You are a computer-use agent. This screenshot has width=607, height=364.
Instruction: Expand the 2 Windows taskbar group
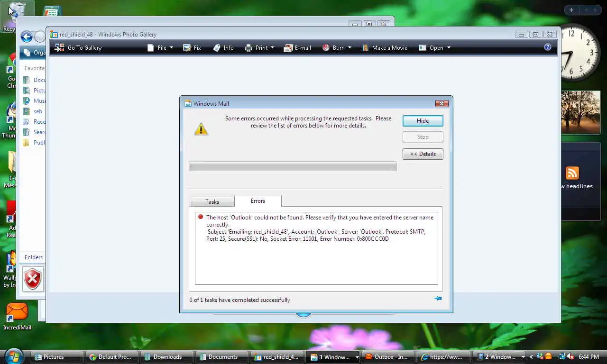coord(499,357)
